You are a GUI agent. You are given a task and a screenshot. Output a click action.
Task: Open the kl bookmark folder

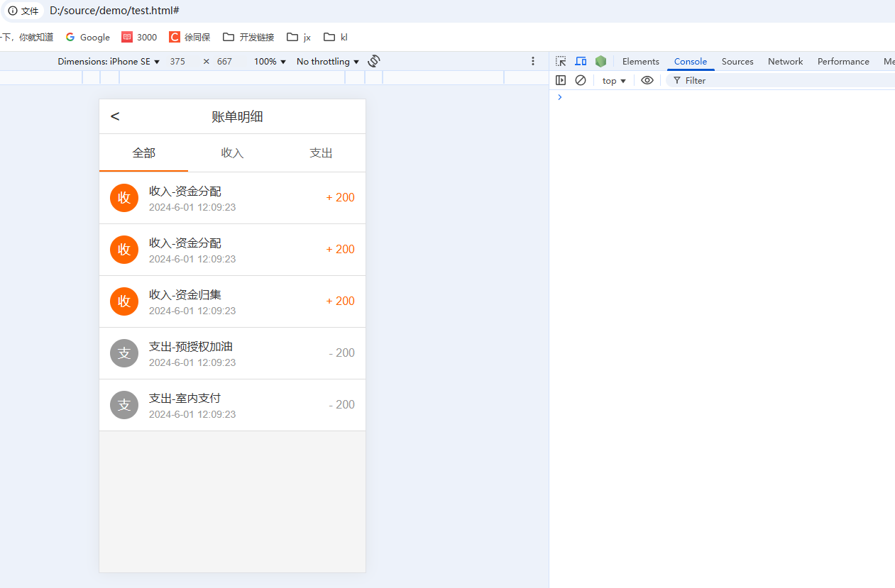(x=335, y=37)
